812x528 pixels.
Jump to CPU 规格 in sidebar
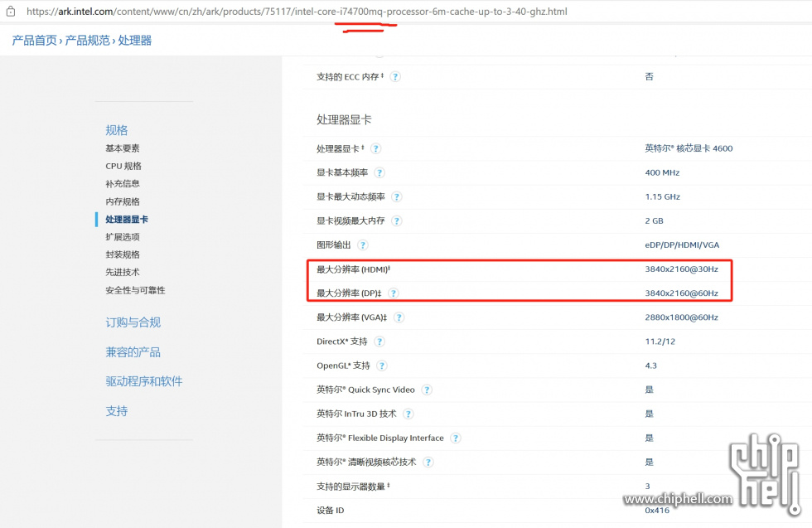pos(123,166)
